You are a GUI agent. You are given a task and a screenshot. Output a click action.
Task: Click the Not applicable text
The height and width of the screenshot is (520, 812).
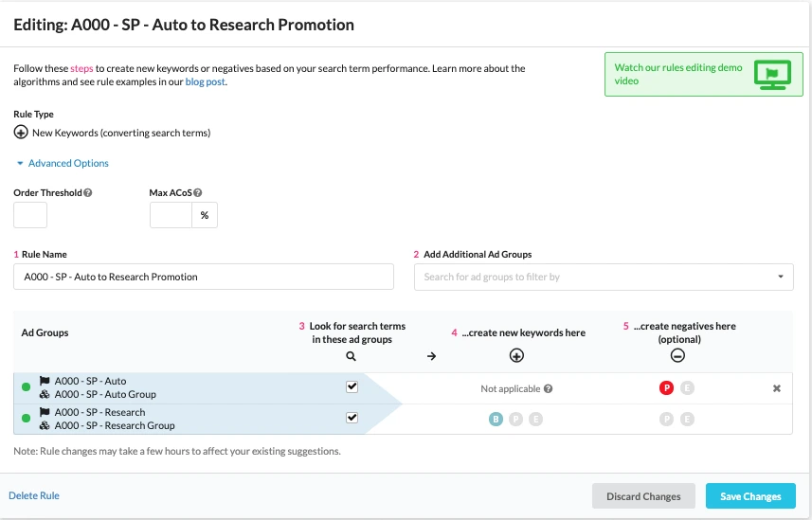[510, 388]
